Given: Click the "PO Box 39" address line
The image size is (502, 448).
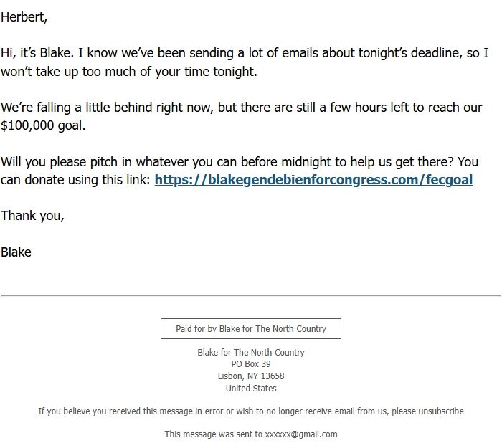Looking at the screenshot, I should [x=251, y=364].
